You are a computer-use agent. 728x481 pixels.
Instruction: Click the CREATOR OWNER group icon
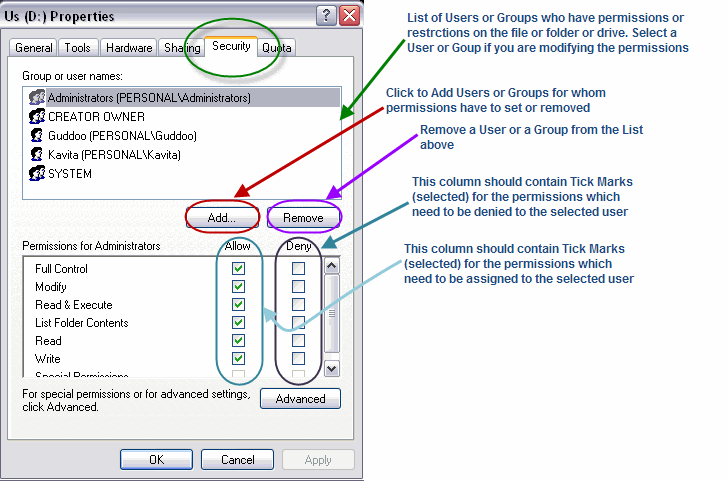pyautogui.click(x=37, y=117)
